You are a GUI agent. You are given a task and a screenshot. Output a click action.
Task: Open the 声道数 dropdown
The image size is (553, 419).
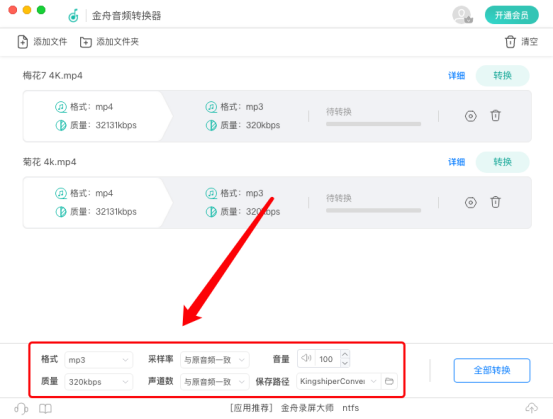pos(214,382)
